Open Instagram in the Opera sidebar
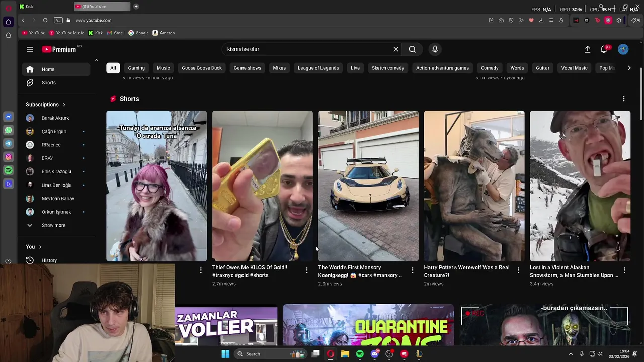The image size is (644, 362). 8,157
